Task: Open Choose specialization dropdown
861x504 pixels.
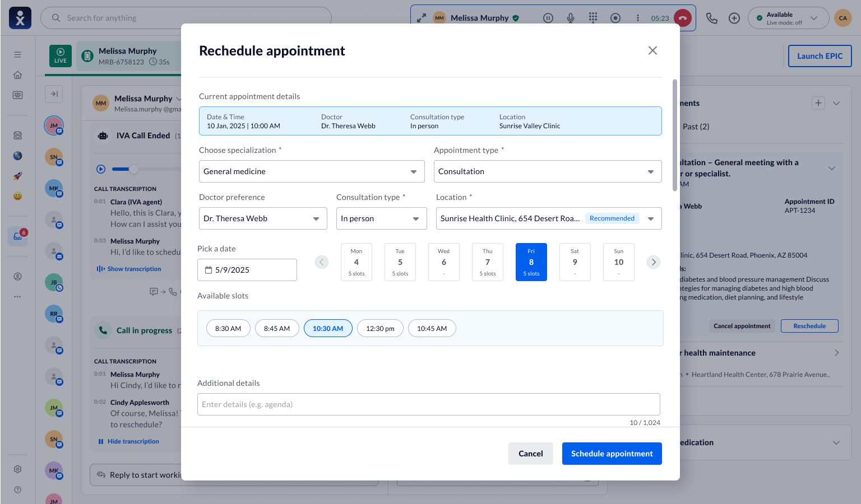Action: (312, 171)
